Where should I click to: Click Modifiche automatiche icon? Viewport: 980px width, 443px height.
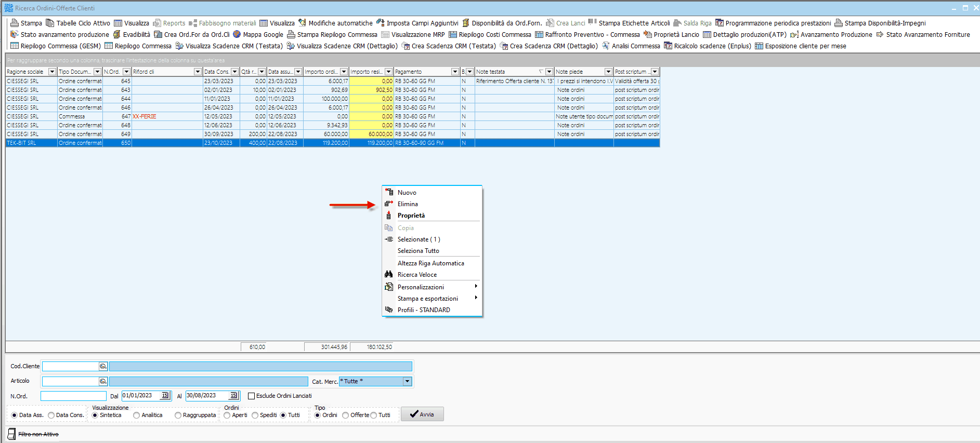coord(302,23)
